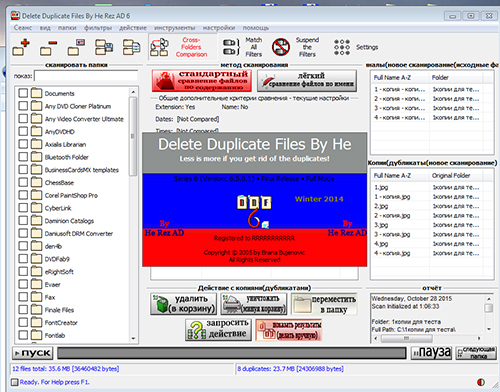500x392 pixels.
Task: Click Suspend the Filters icon
Action: [x=281, y=47]
